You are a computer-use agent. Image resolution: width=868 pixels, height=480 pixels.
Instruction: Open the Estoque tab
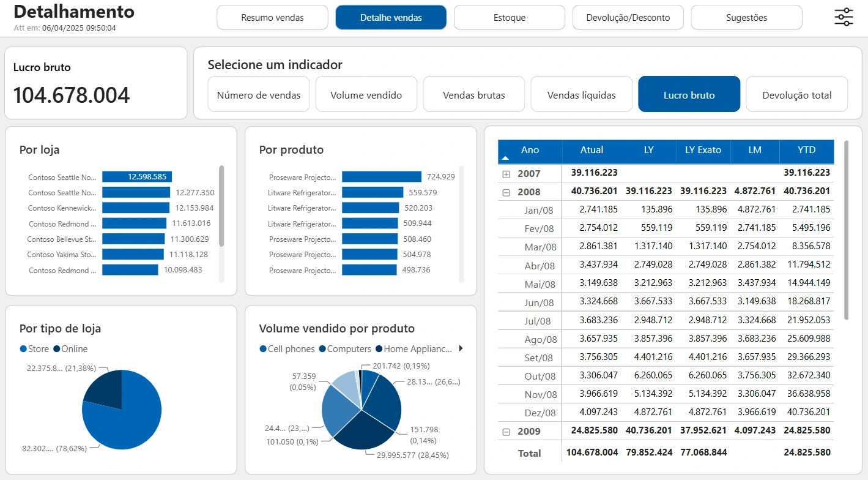[510, 18]
